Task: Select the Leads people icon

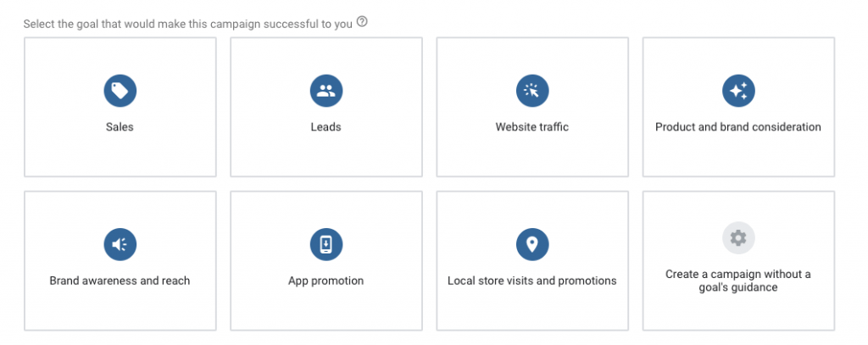Action: click(326, 91)
